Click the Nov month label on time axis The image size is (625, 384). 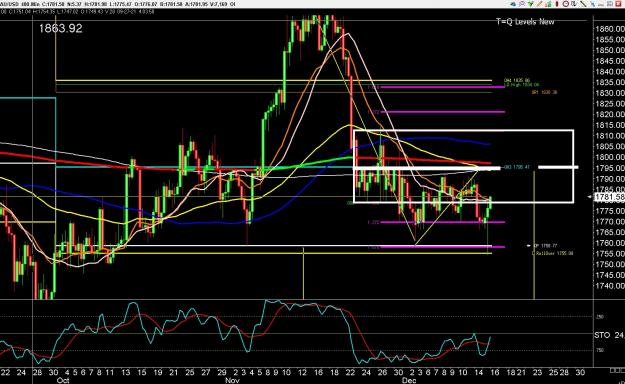click(232, 380)
